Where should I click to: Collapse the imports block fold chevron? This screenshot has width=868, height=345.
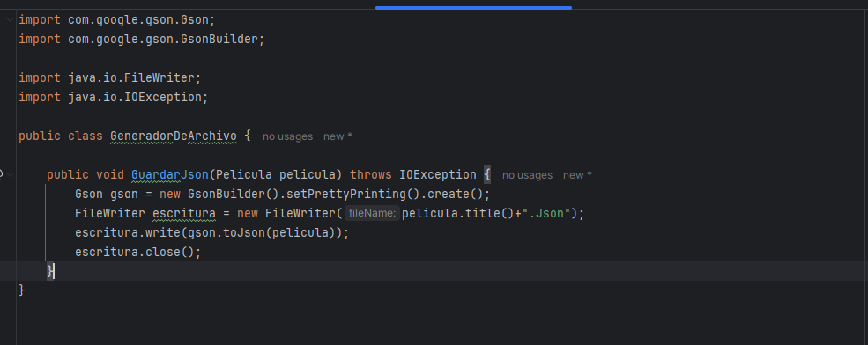coord(11,20)
